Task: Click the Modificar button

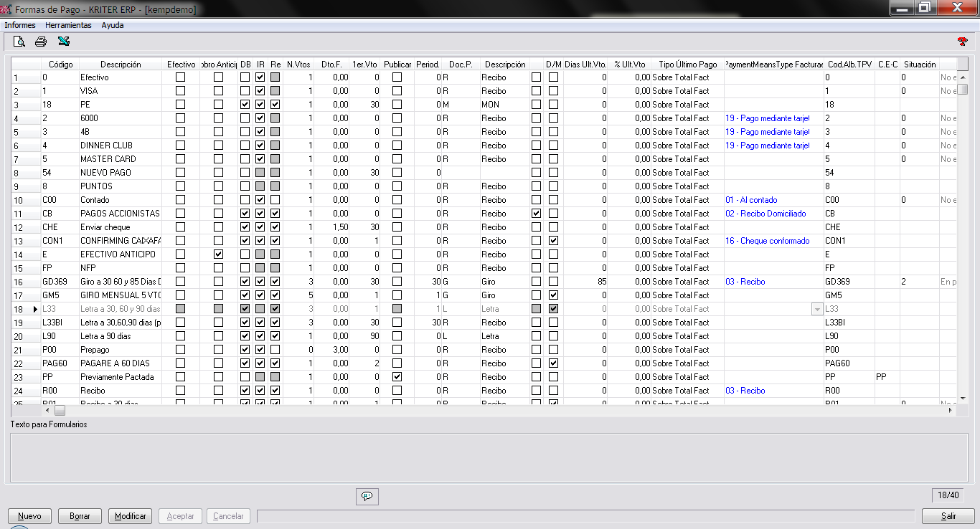Action: [x=130, y=516]
